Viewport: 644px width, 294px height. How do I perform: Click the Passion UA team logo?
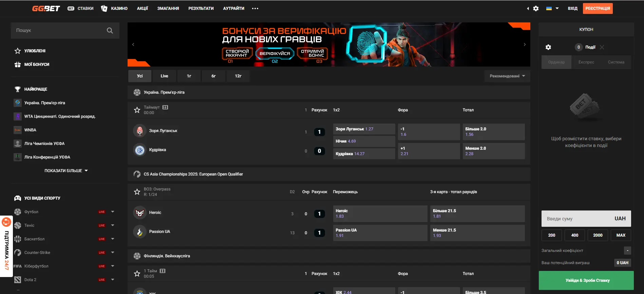140,232
